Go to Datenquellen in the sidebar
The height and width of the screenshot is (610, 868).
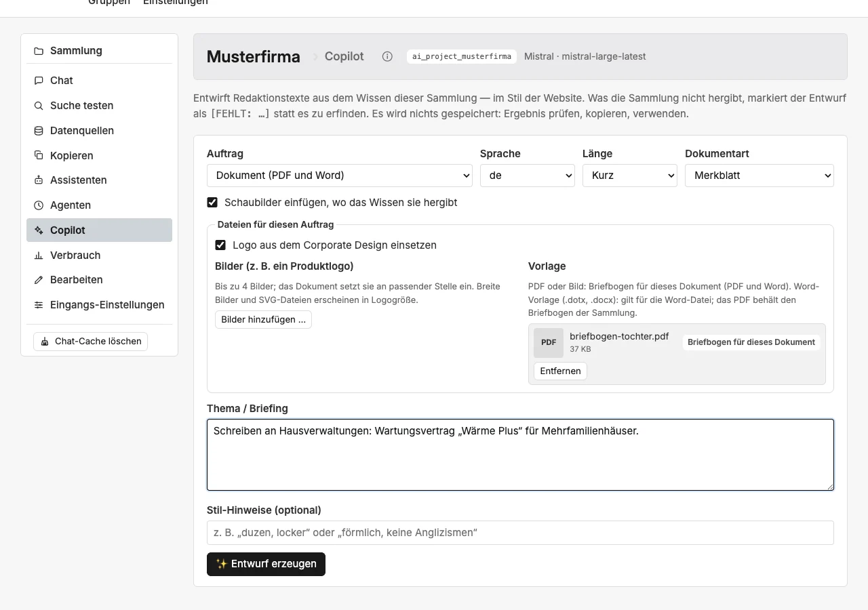[99, 131]
